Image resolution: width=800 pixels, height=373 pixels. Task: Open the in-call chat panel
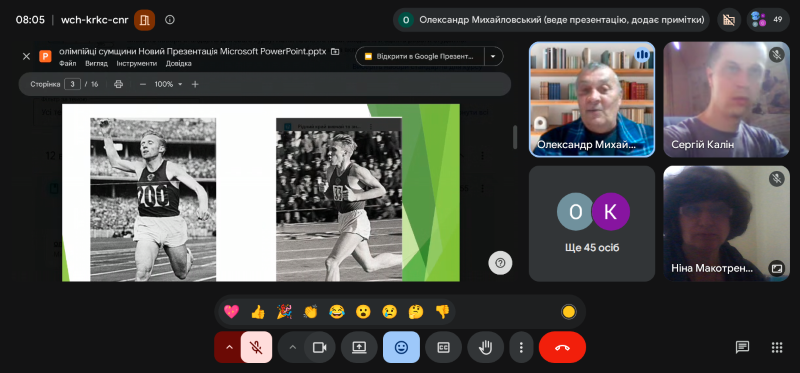coord(742,347)
